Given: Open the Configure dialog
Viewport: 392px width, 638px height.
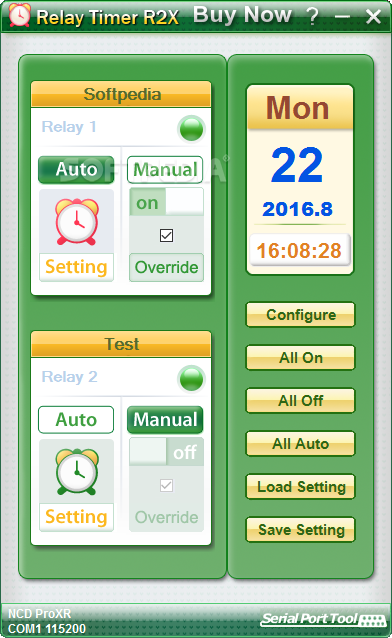Looking at the screenshot, I should click(x=301, y=315).
